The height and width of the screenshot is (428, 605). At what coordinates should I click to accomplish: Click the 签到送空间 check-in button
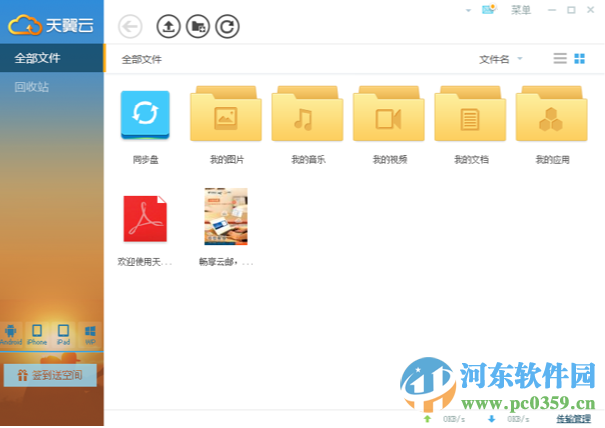click(50, 375)
